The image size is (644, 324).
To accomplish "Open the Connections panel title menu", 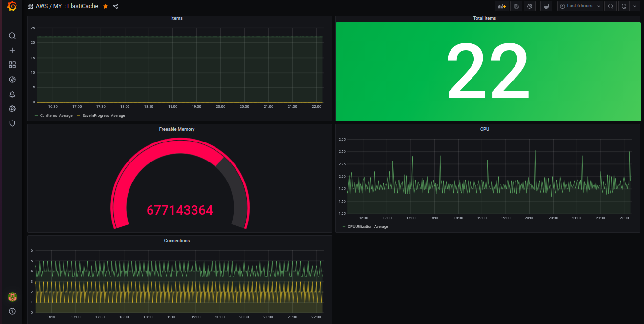I will (x=177, y=241).
